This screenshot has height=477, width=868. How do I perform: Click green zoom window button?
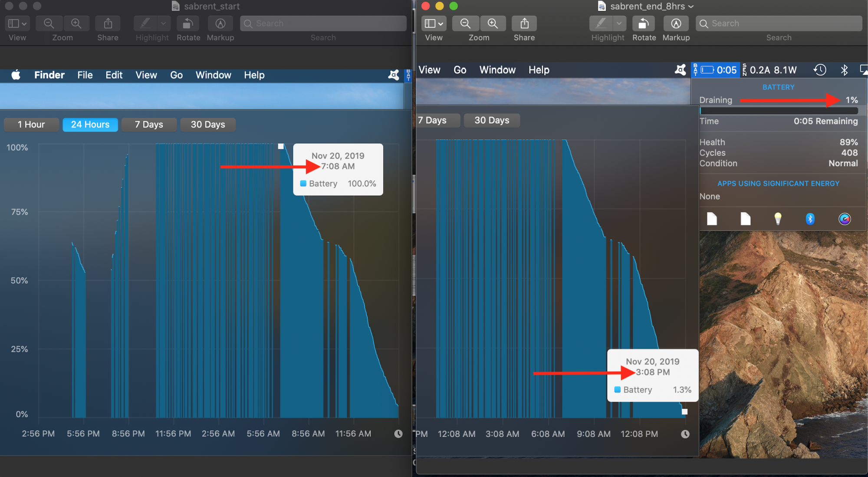pyautogui.click(x=454, y=6)
